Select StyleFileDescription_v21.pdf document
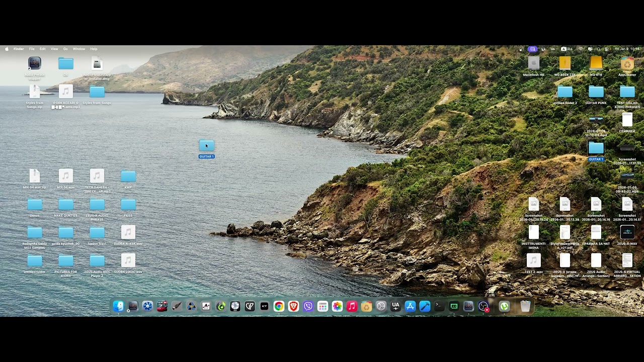 (565, 232)
